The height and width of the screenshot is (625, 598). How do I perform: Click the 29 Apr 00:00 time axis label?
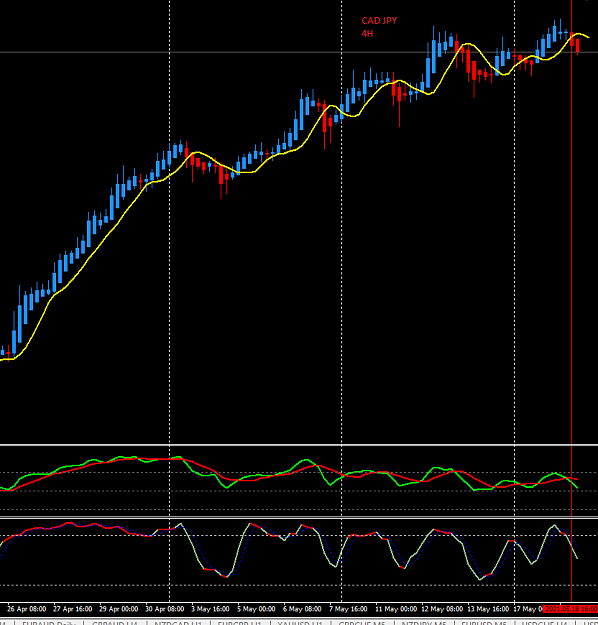click(x=118, y=609)
